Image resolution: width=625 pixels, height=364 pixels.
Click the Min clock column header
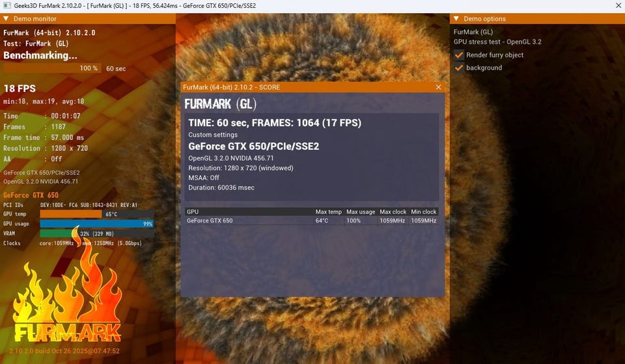[x=424, y=212]
